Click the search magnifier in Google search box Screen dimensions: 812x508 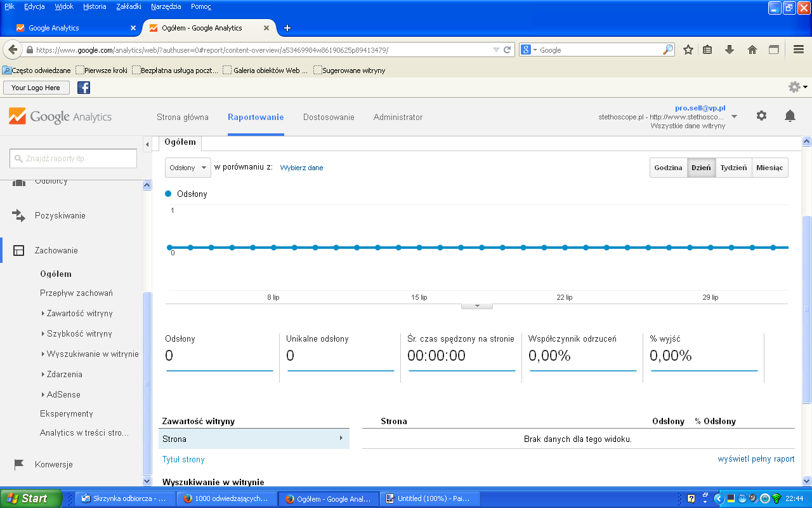[x=668, y=50]
